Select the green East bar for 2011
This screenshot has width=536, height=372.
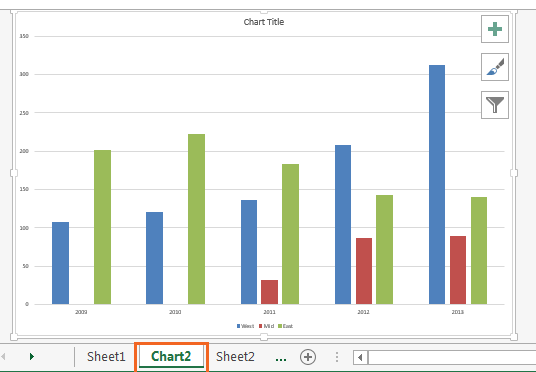[291, 234]
